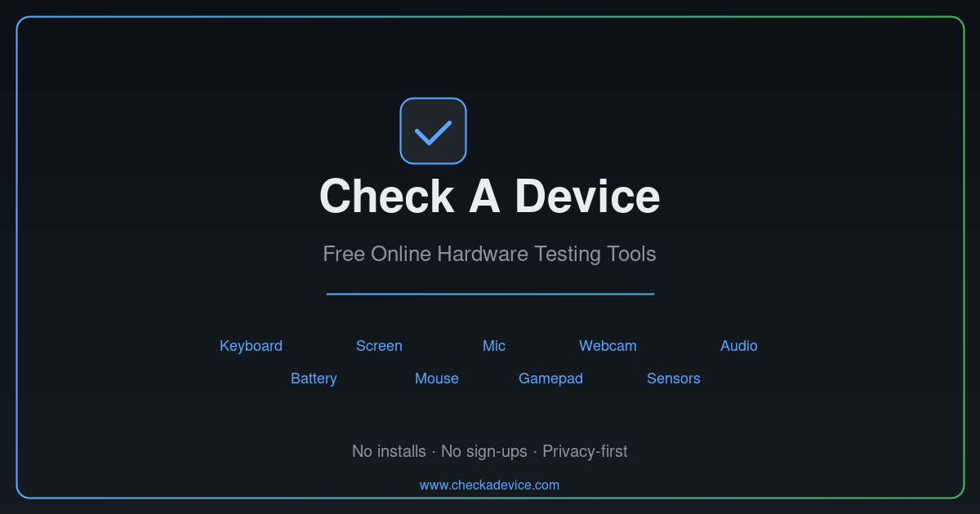
Task: Select the Mouse test link
Action: [437, 379]
